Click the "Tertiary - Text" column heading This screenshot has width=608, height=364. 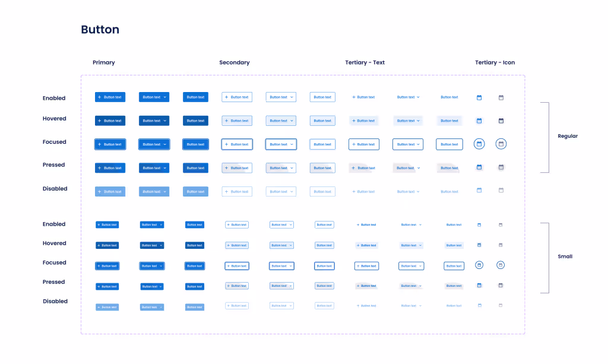[x=365, y=62]
